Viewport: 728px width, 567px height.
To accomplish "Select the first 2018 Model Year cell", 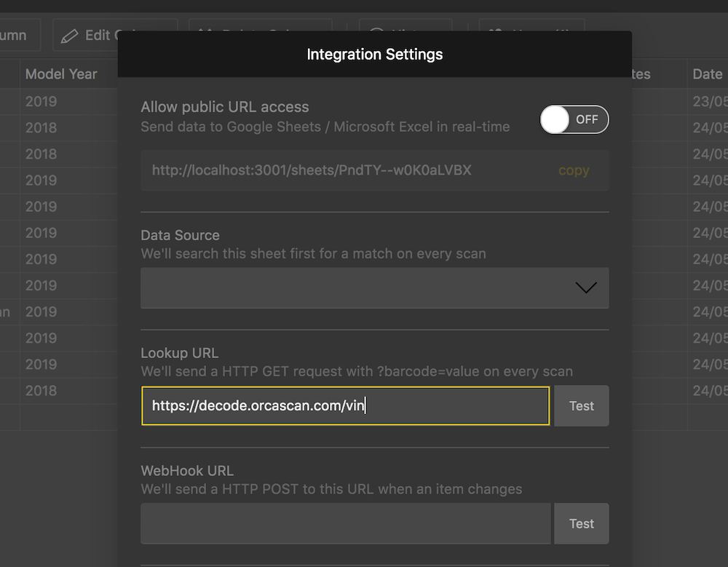I will tap(41, 127).
